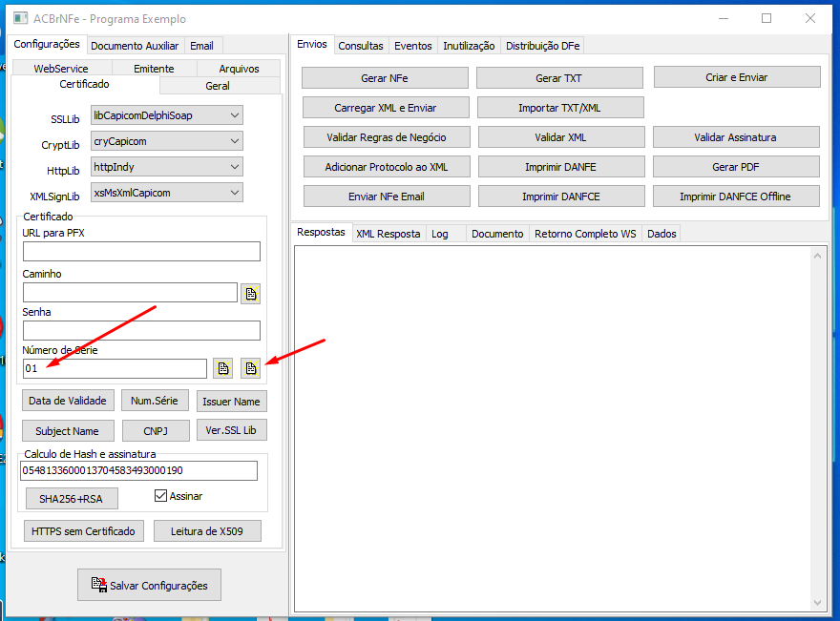840x621 pixels.
Task: Click the Senha input field
Action: [141, 330]
